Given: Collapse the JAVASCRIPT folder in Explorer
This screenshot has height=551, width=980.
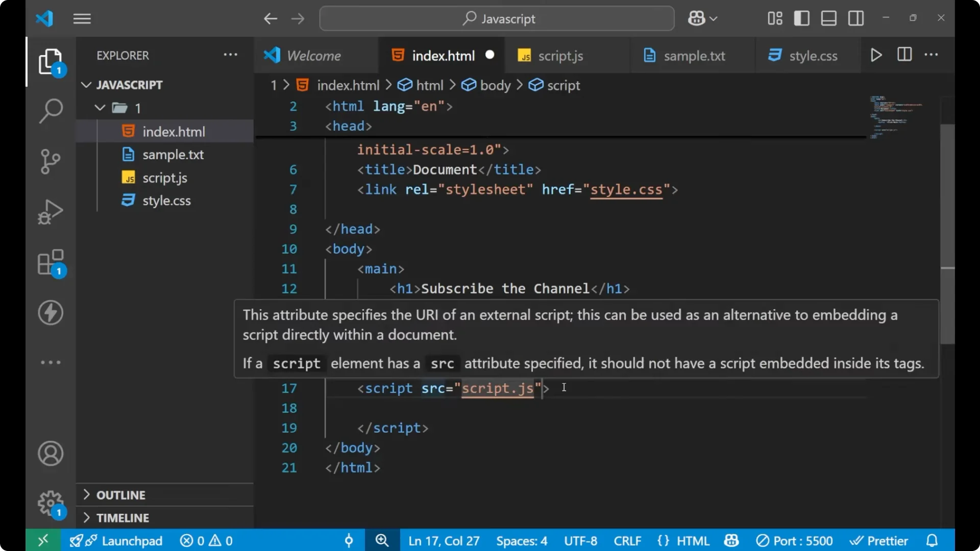Looking at the screenshot, I should [x=86, y=85].
